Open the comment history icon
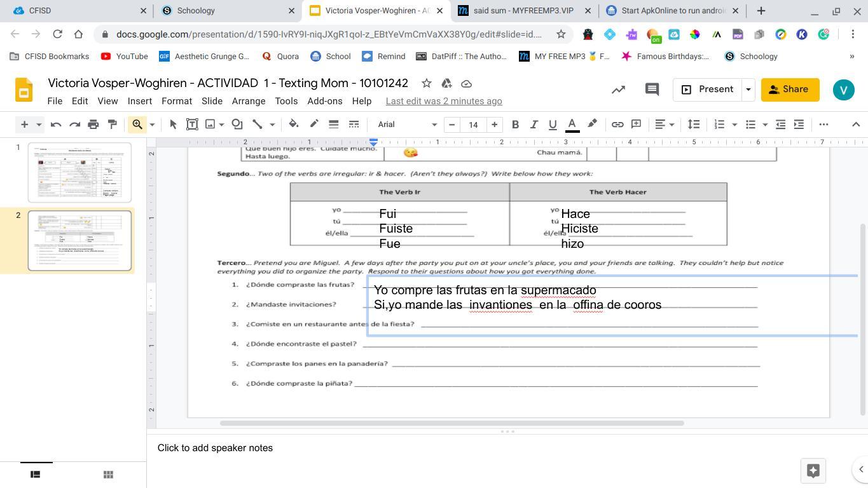Viewport: 868px width, 488px height. point(652,90)
